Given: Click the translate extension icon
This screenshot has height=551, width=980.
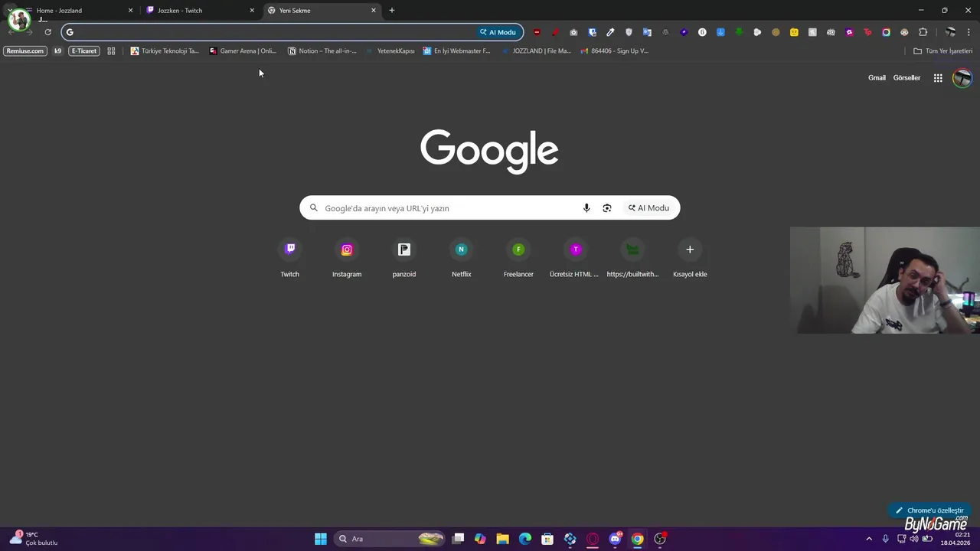Looking at the screenshot, I should pyautogui.click(x=647, y=32).
